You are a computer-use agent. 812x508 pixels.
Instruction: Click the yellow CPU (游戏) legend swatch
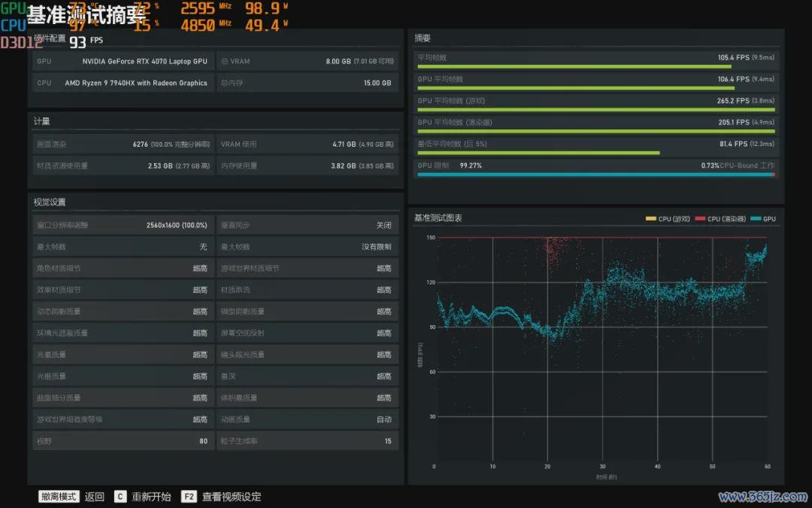[x=651, y=219]
